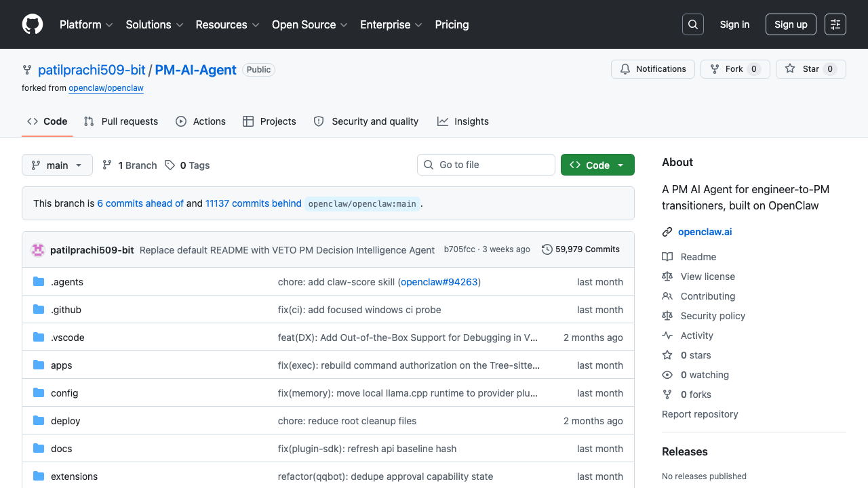This screenshot has width=868, height=488.
Task: Open the openclaw#94263 pull request link
Action: 439,282
